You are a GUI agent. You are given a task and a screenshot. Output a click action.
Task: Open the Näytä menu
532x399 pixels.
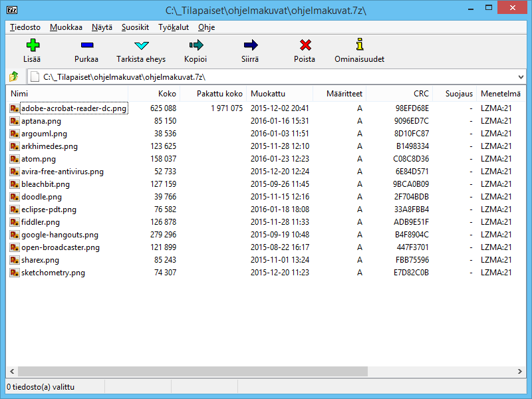(x=102, y=27)
